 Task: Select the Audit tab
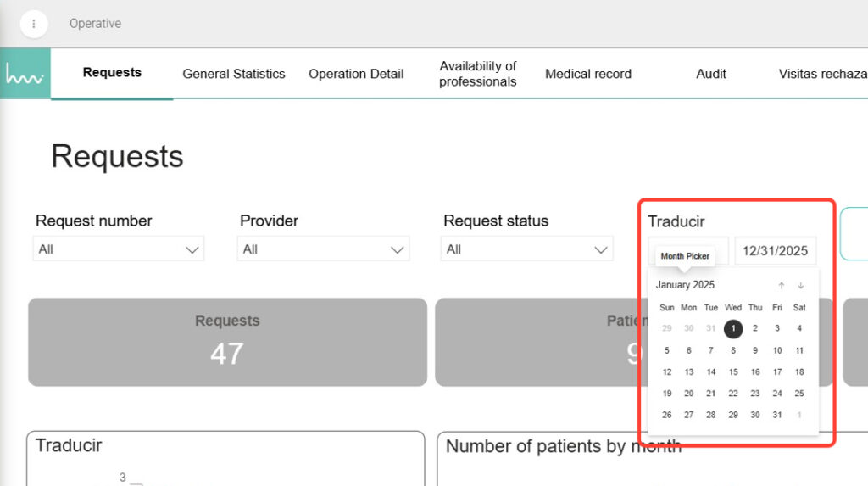click(711, 74)
